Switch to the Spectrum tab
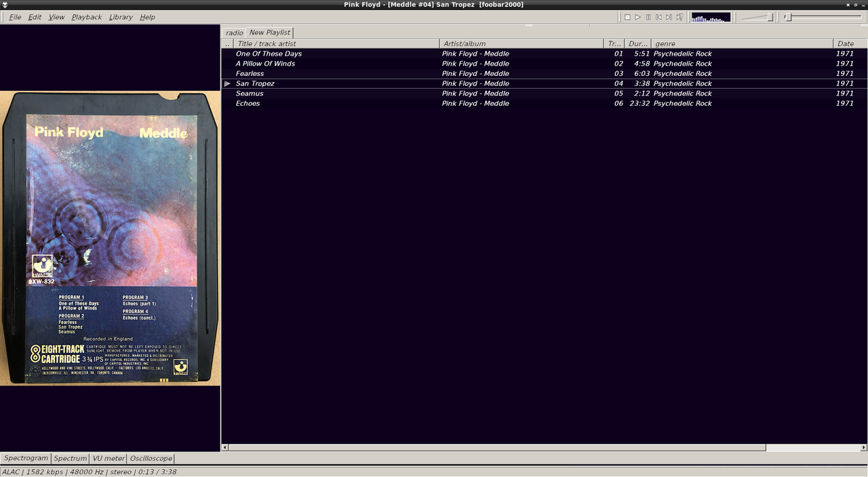This screenshot has height=477, width=868. pyautogui.click(x=71, y=459)
